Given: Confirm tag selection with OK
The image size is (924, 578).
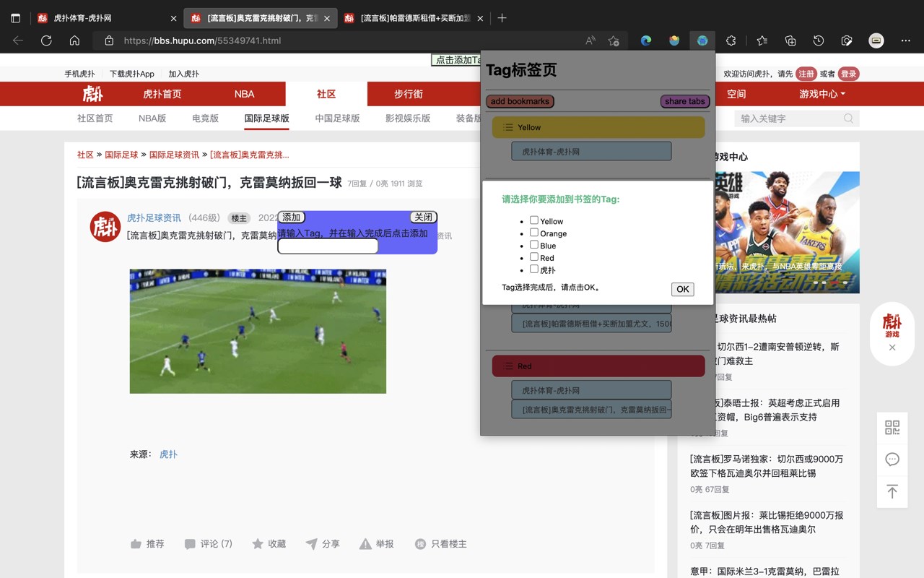Looking at the screenshot, I should [682, 289].
